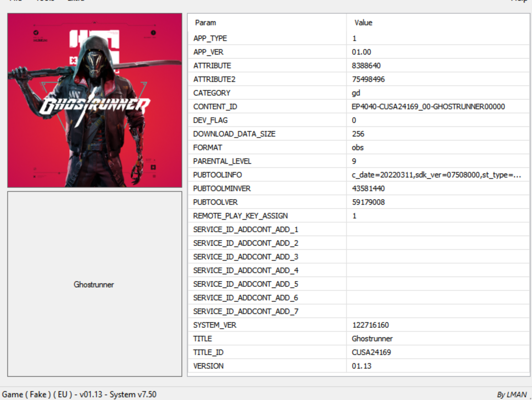Click the TITLE_ID value CUSA24169
The image size is (532, 400).
click(x=371, y=352)
